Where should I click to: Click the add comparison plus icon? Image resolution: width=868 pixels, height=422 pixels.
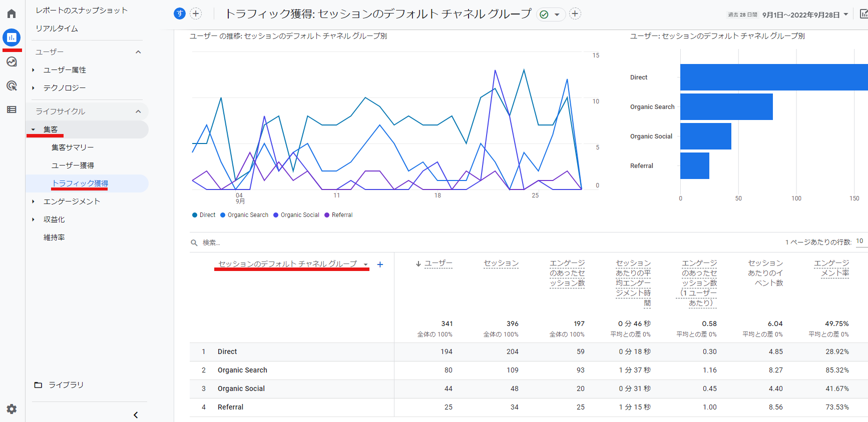click(196, 14)
